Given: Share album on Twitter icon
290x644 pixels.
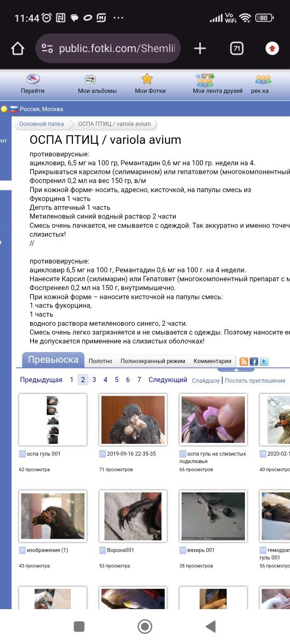Looking at the screenshot, I should (x=264, y=362).
